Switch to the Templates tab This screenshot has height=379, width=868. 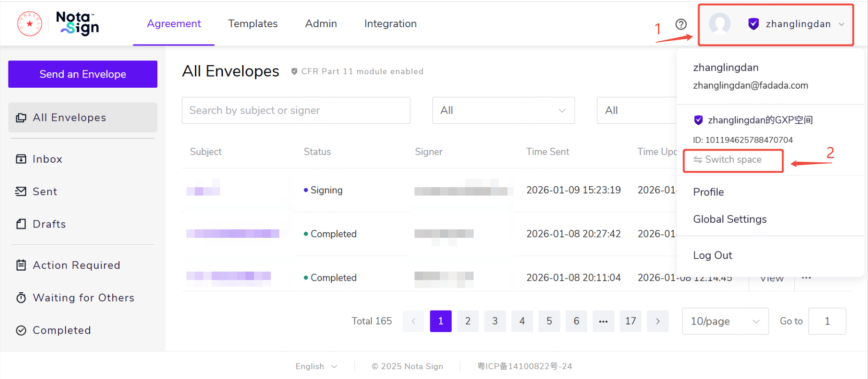tap(253, 23)
